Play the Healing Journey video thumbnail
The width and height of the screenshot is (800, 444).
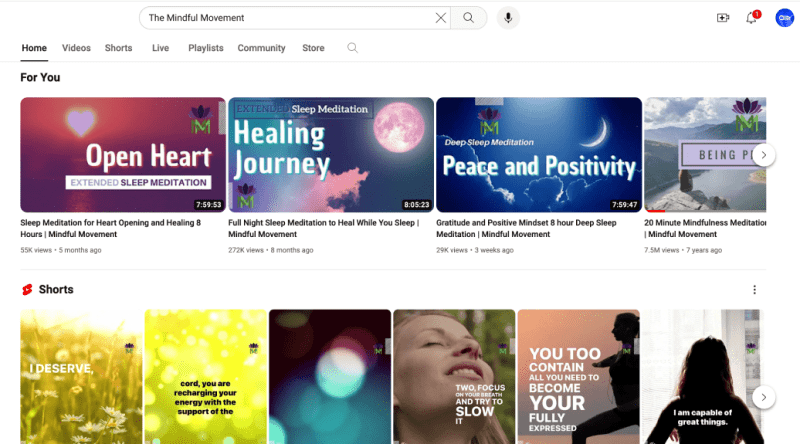331,155
